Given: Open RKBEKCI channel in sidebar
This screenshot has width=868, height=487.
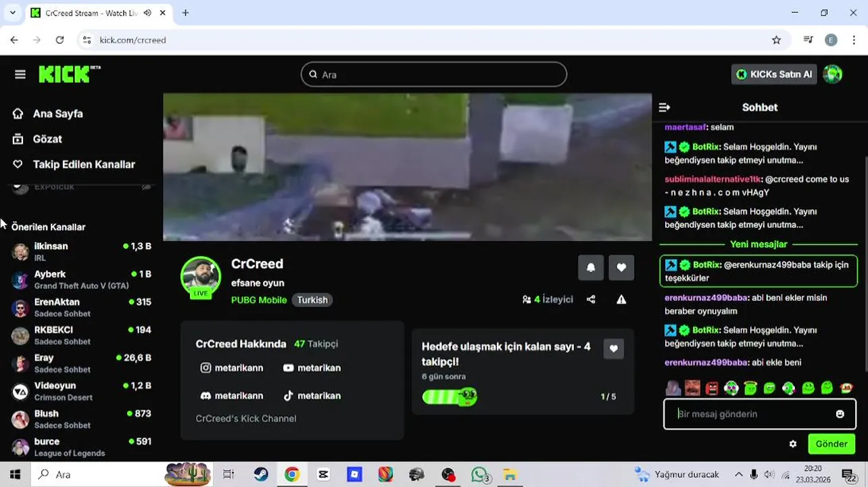Looking at the screenshot, I should 82,335.
